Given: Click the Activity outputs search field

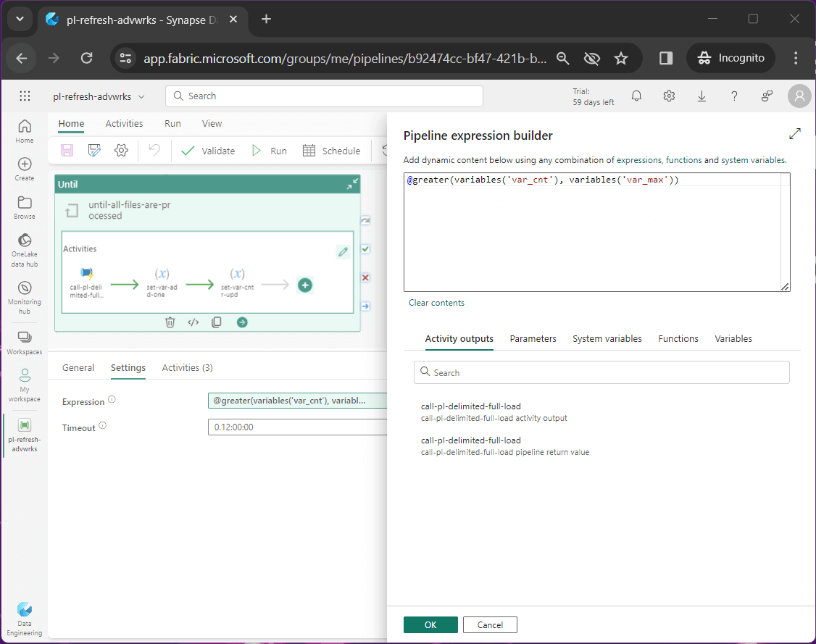Looking at the screenshot, I should [601, 372].
